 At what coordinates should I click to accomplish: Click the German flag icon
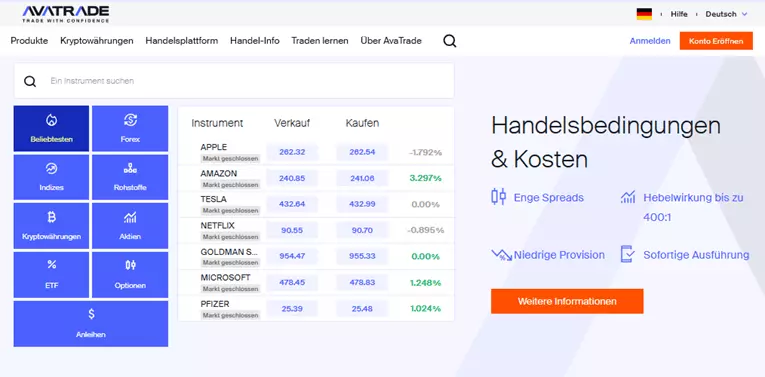[644, 14]
